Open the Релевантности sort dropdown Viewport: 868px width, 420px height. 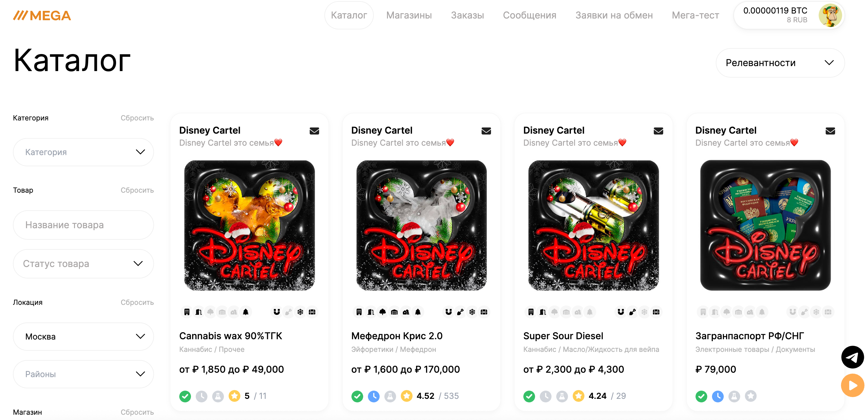[x=780, y=63]
